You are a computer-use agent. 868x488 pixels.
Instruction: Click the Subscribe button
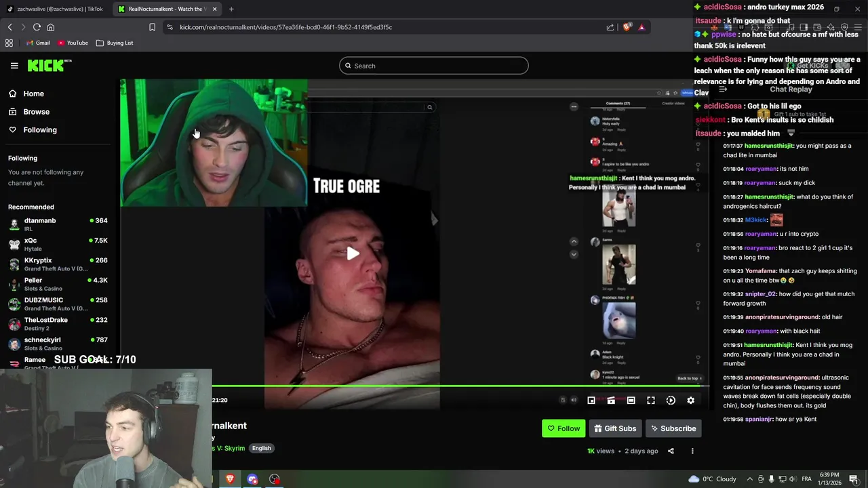pos(673,428)
